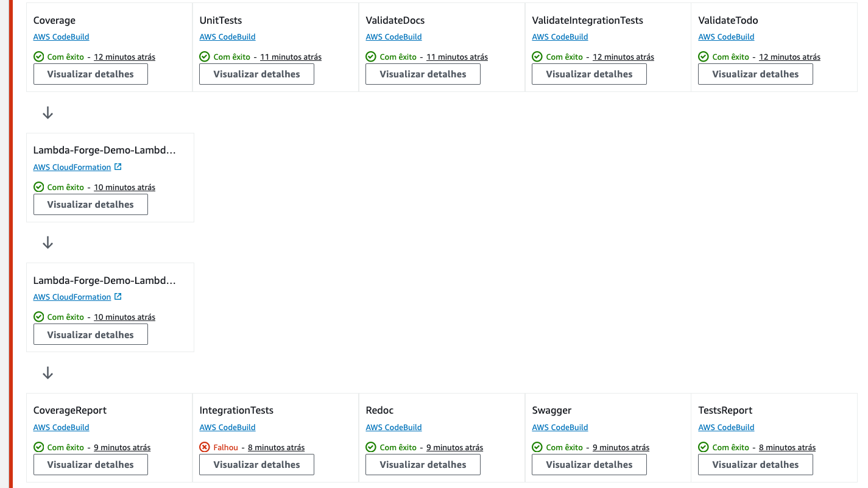The height and width of the screenshot is (488, 868).
Task: Open Visualizar detalhes for IntegrationTests
Action: 256,464
